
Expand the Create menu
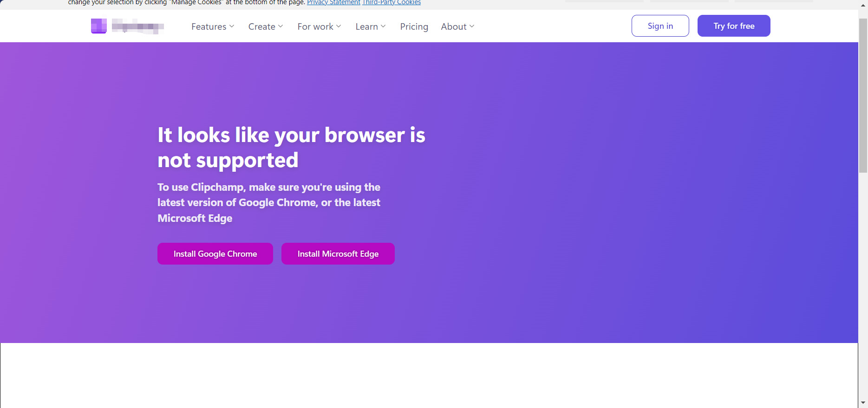pyautogui.click(x=266, y=26)
